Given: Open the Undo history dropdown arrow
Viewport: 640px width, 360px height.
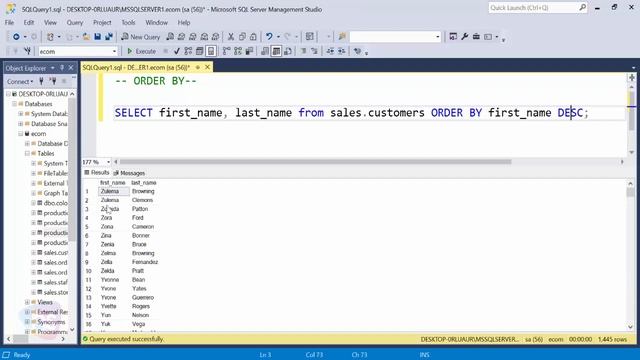Looking at the screenshot, I should [278, 37].
